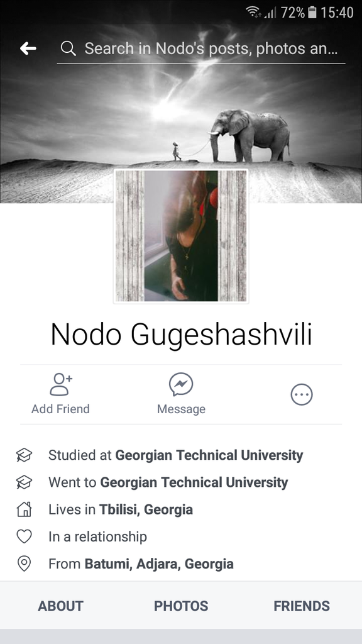Open the three-dots more options menu
Screen dimensions: 362x644
tap(302, 395)
